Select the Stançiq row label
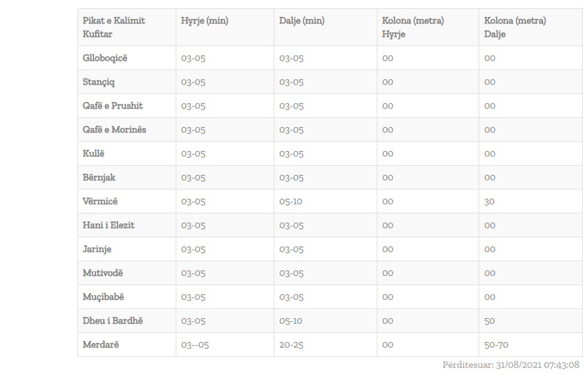The image size is (588, 386). (x=100, y=82)
